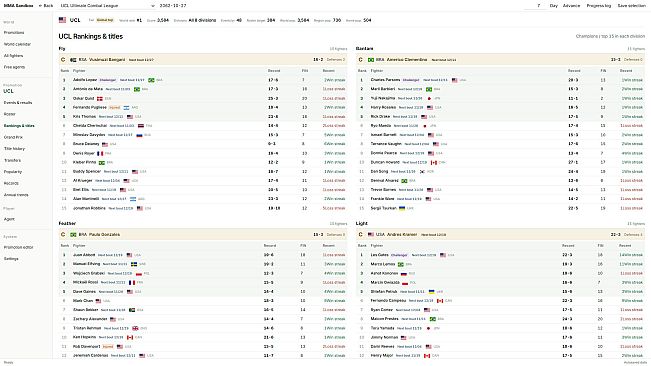This screenshot has width=651, height=366.
Task: Click the France flag next to Denis Royer
Action: click(x=100, y=153)
